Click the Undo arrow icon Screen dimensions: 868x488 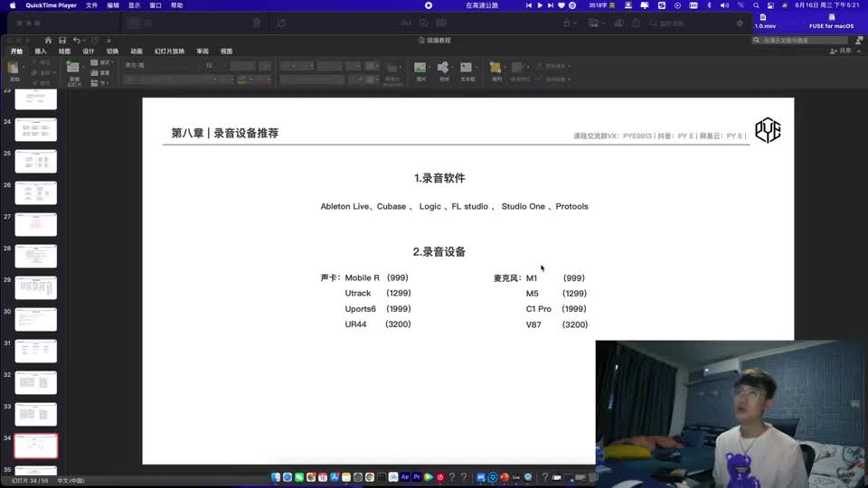click(76, 41)
